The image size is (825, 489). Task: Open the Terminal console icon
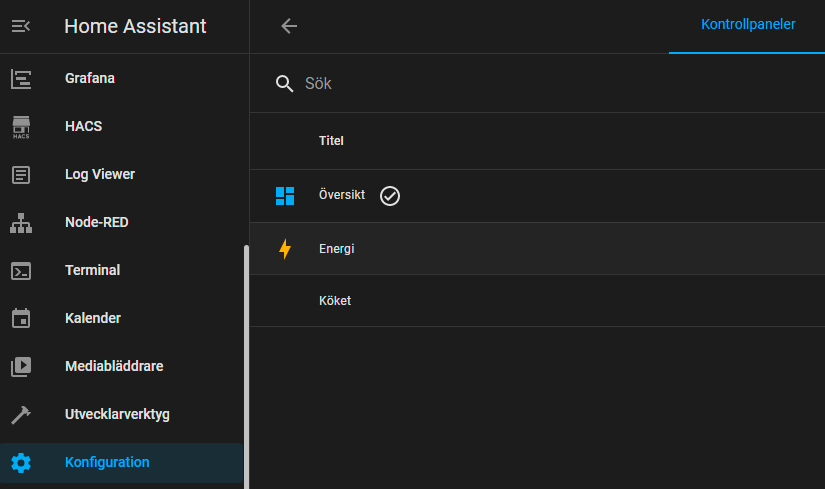click(21, 271)
